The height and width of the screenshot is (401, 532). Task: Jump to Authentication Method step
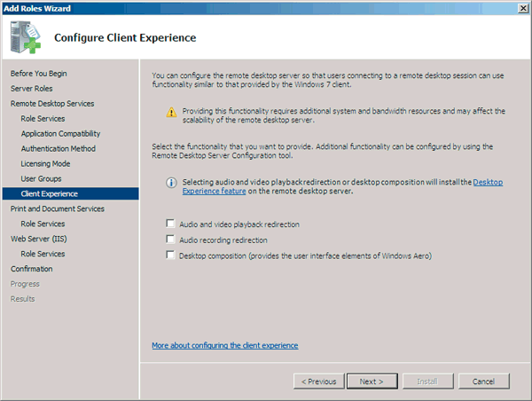coord(59,149)
